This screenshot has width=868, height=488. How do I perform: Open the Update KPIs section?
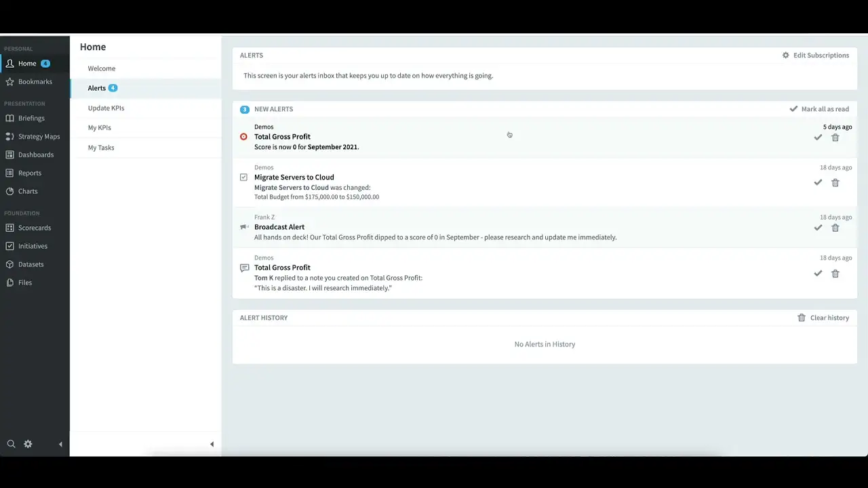[x=106, y=108]
